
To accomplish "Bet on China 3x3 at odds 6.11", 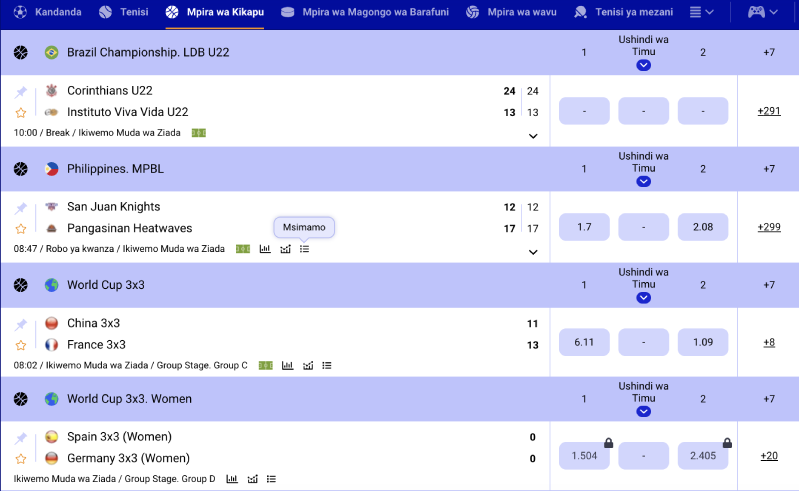I will [x=584, y=342].
